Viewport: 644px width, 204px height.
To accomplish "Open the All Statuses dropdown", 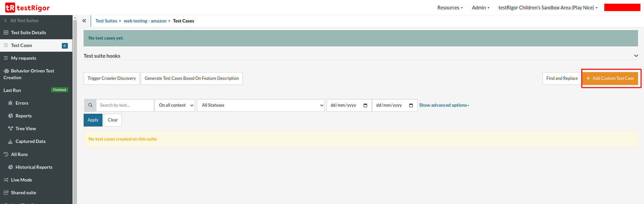I will [261, 105].
